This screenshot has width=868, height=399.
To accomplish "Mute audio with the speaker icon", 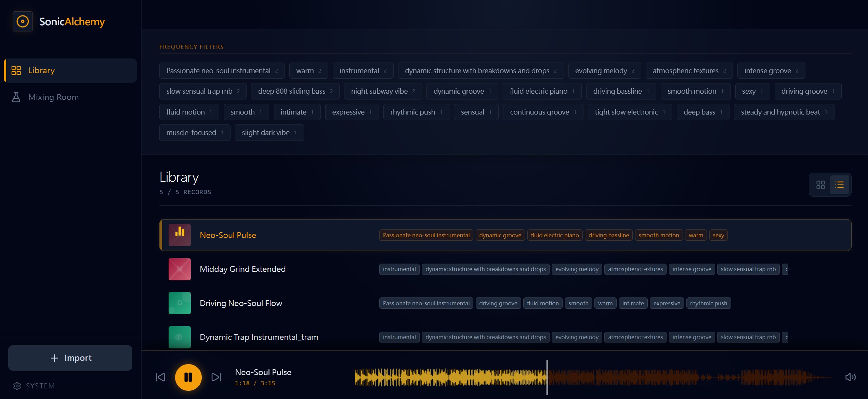I will [850, 377].
